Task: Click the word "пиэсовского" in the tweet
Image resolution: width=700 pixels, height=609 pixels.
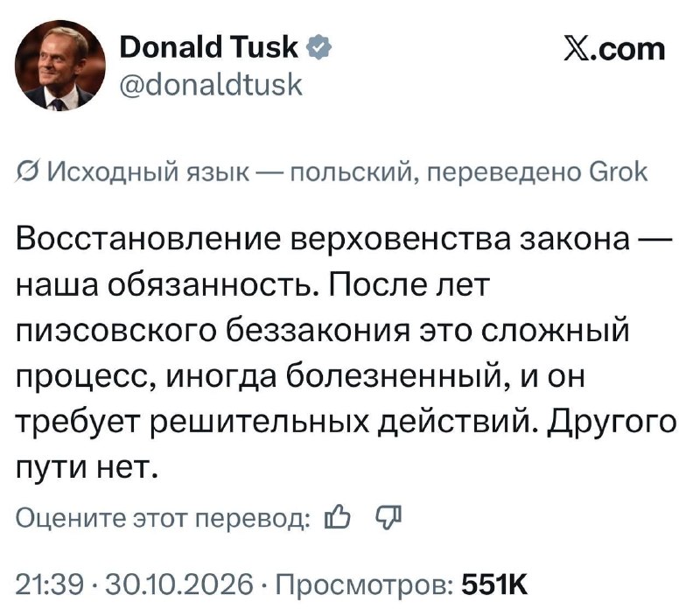Action: pyautogui.click(x=120, y=332)
